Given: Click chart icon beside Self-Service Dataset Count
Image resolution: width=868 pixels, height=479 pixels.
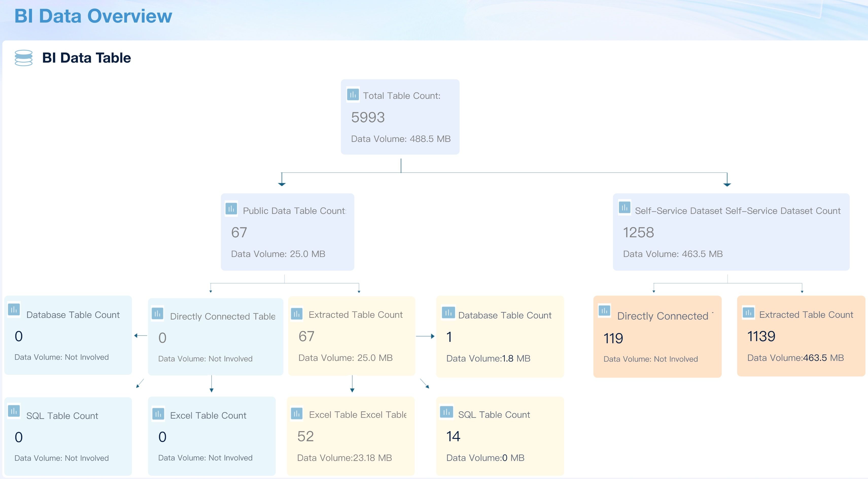Looking at the screenshot, I should click(x=624, y=207).
